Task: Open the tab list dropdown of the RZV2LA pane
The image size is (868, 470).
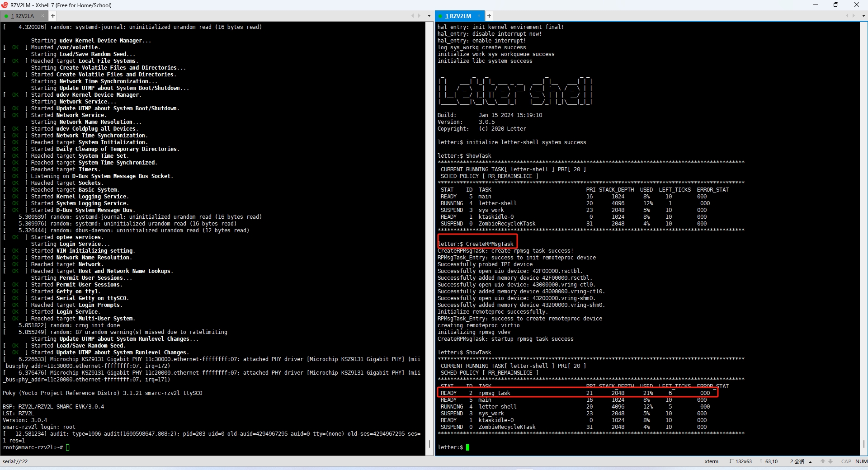Action: 429,16
